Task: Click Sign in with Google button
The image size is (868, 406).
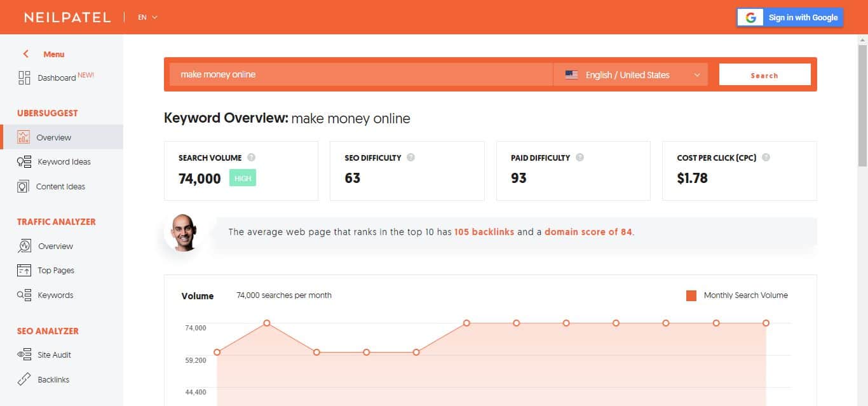Action: (790, 18)
